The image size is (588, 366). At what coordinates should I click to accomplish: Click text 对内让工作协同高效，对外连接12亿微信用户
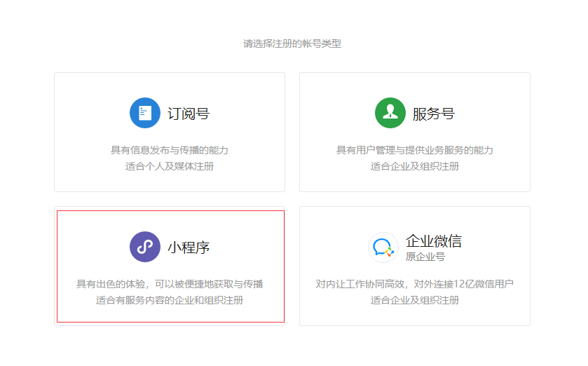click(x=415, y=284)
